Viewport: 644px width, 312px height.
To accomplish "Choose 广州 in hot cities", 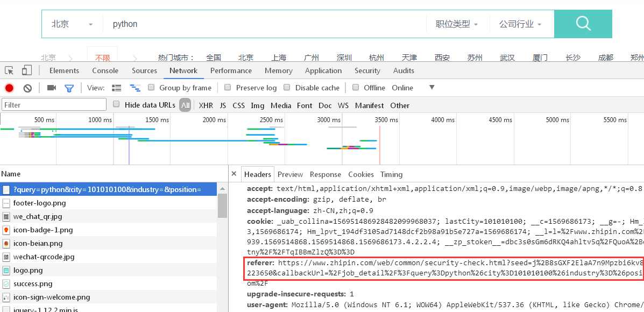I will tap(312, 58).
